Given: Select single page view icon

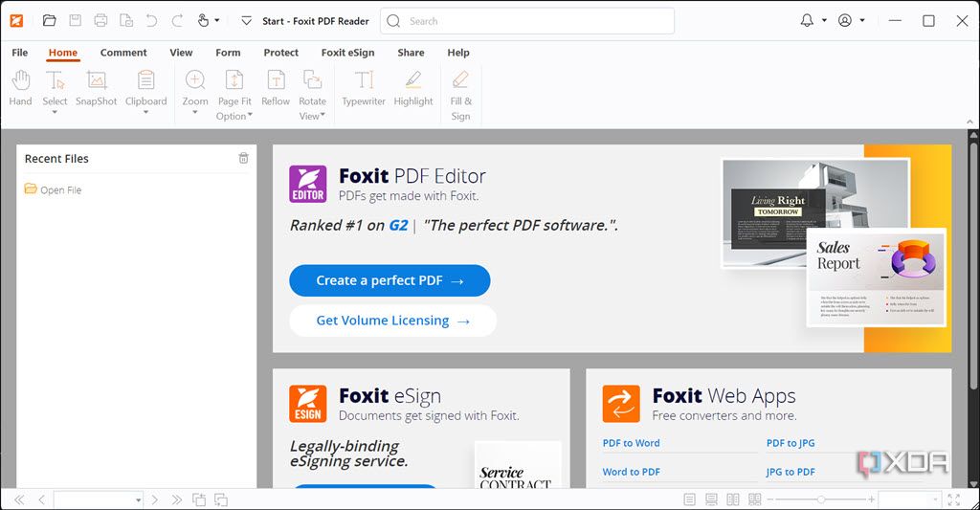Looking at the screenshot, I should coord(689,499).
